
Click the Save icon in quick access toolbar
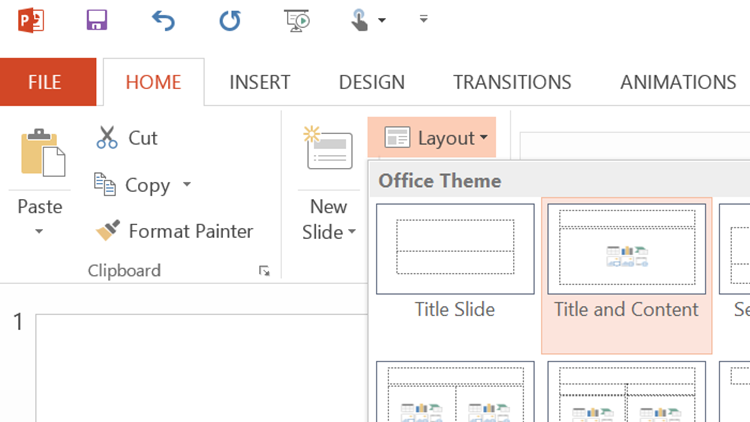(97, 20)
